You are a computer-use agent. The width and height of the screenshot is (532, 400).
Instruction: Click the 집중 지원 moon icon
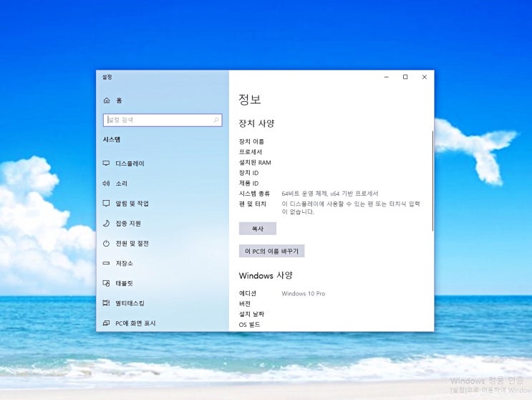[106, 223]
